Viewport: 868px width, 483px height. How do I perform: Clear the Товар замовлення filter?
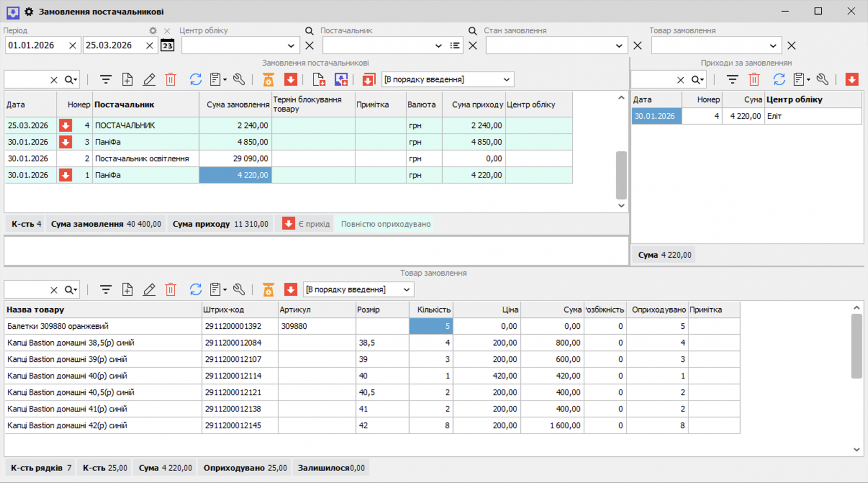[x=792, y=46]
